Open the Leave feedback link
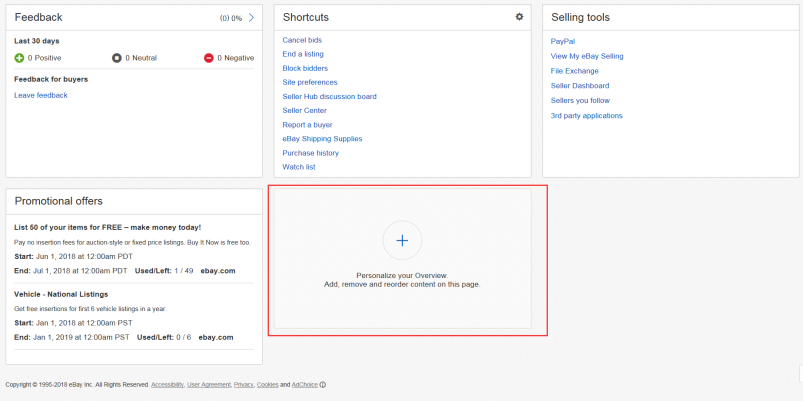The image size is (803, 401). click(41, 95)
